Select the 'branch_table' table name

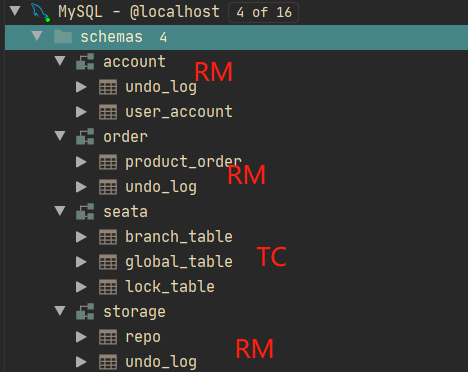pos(179,237)
